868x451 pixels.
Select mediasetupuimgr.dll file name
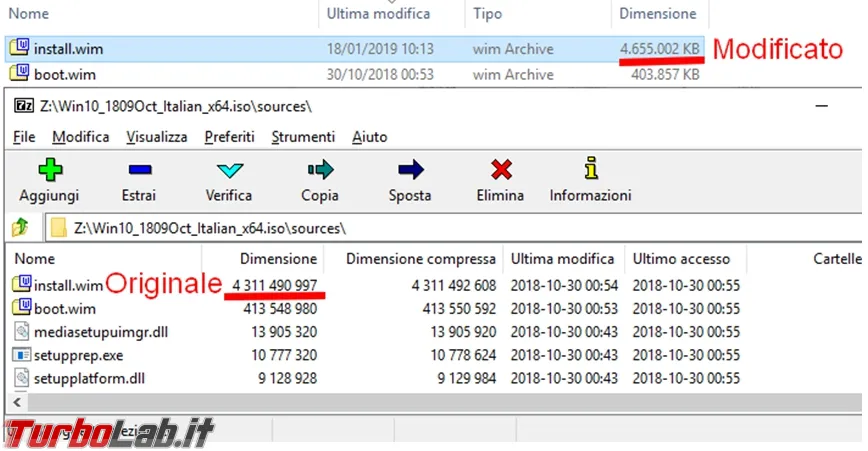coord(101,332)
